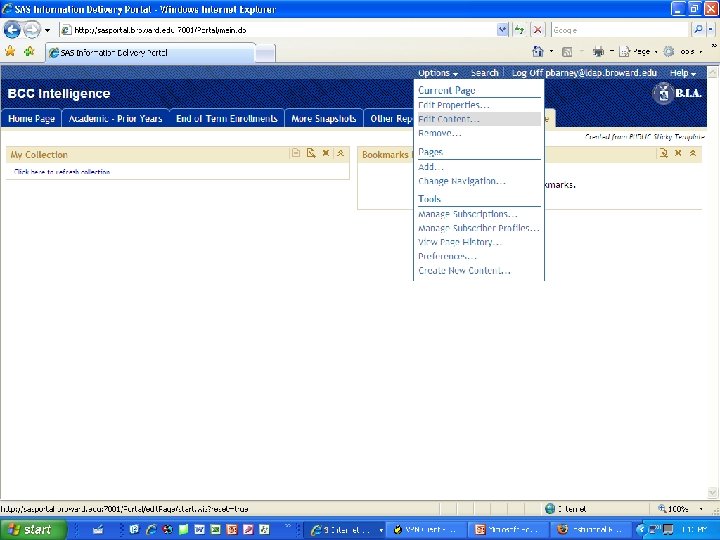Open the IE Tools gear menu
720x540 pixels.
(x=682, y=52)
